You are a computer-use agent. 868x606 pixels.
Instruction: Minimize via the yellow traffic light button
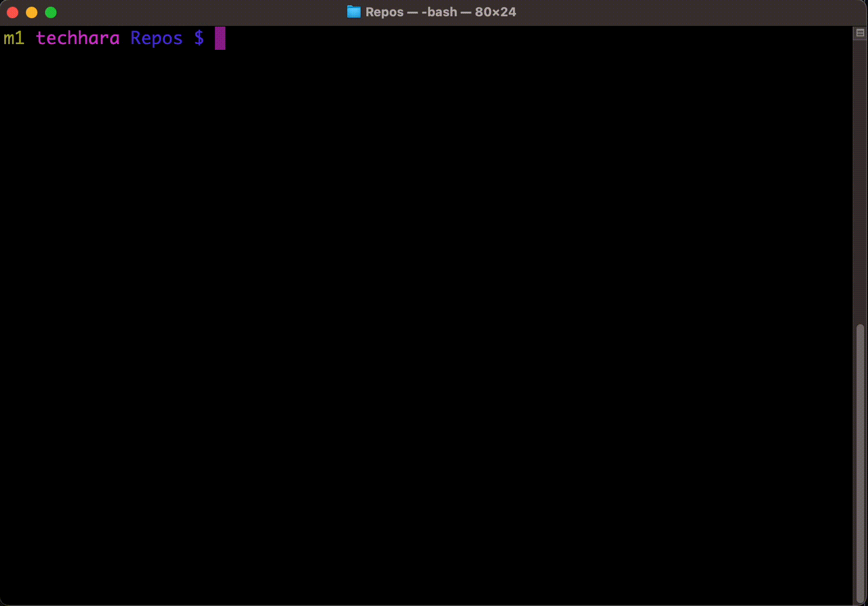(31, 12)
